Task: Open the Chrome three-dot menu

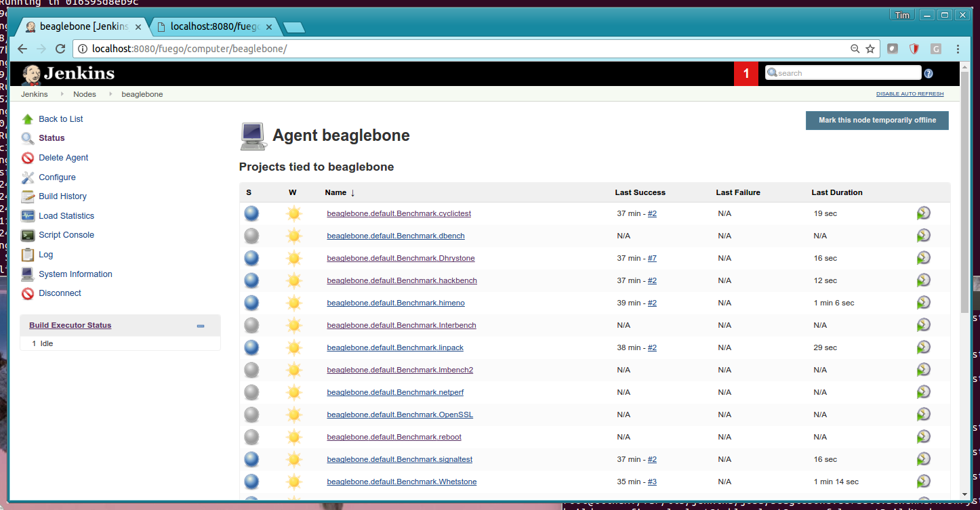Action: 958,49
